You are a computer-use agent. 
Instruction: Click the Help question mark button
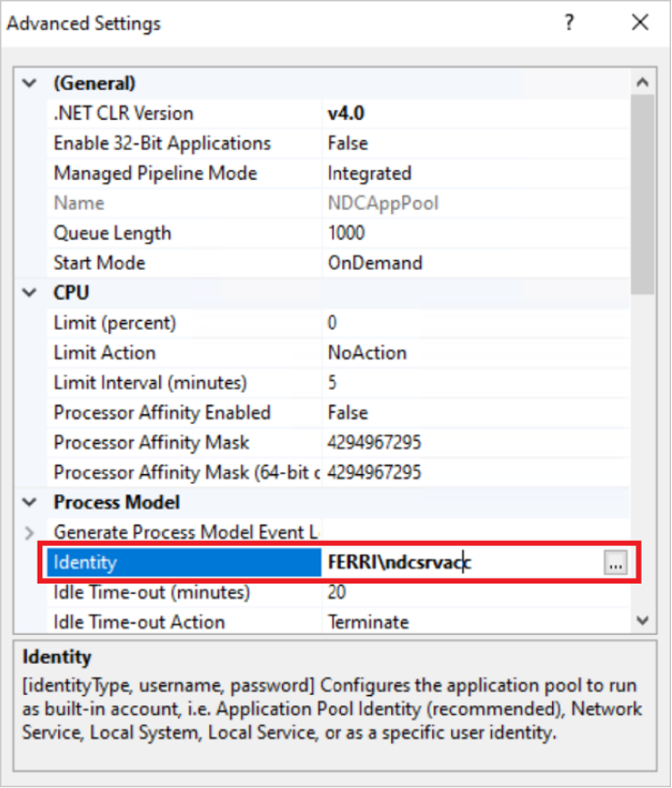[569, 23]
